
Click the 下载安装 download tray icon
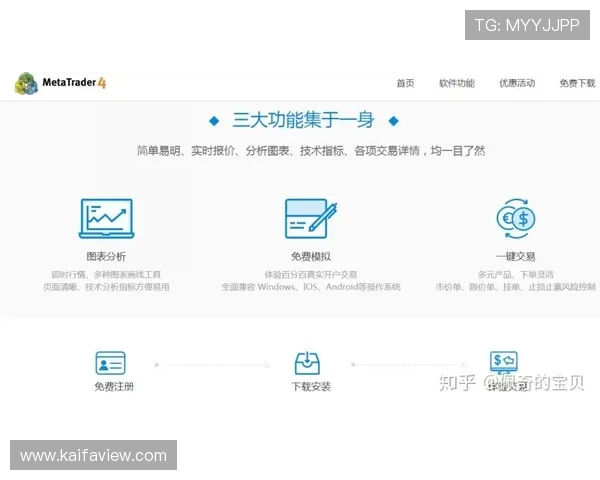[307, 363]
